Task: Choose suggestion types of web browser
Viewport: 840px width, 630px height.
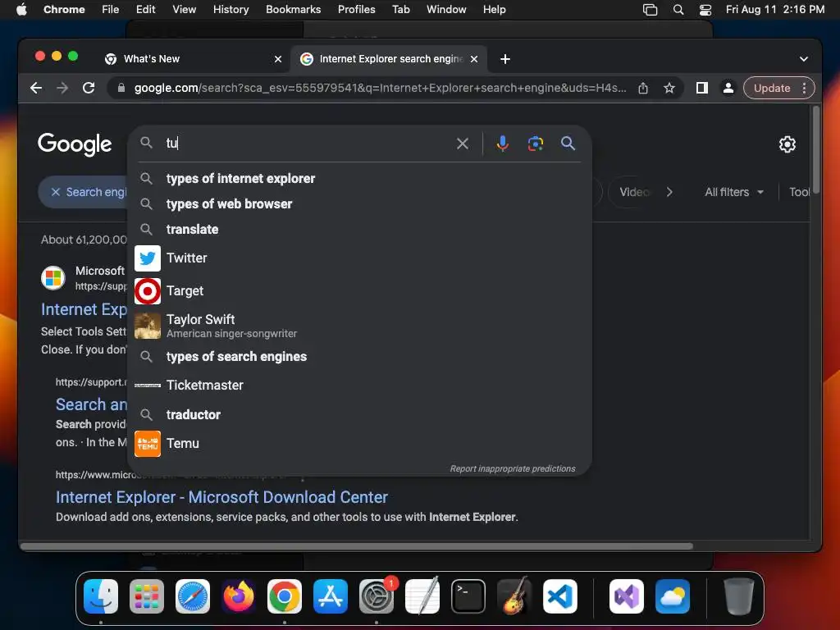Action: [x=359, y=204]
